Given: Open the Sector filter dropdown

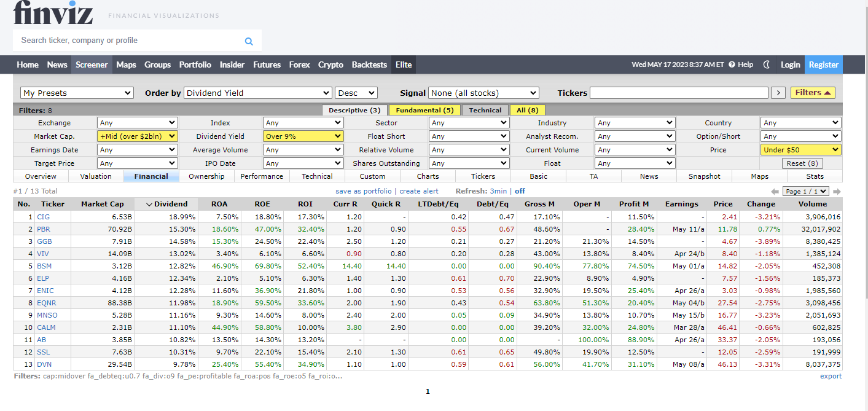Looking at the screenshot, I should (469, 123).
